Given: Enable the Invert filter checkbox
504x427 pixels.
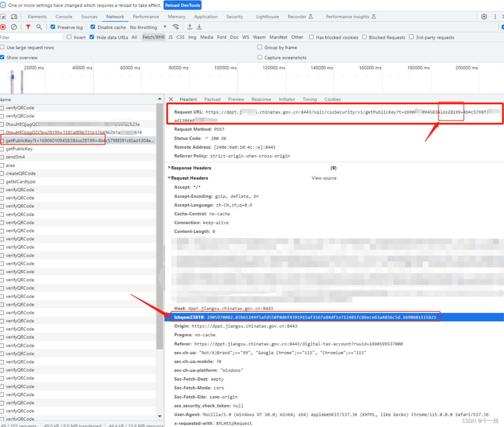Looking at the screenshot, I should click(69, 37).
